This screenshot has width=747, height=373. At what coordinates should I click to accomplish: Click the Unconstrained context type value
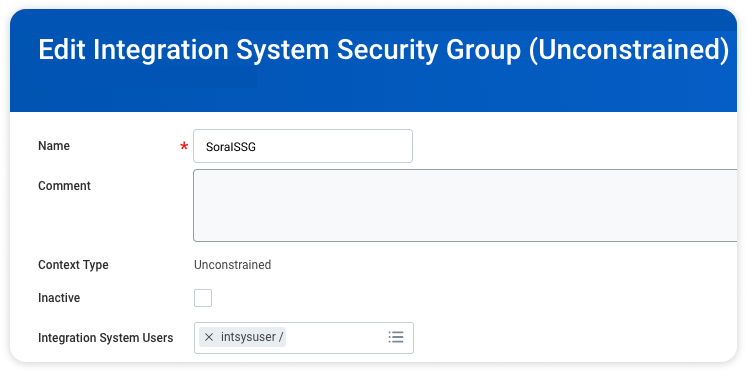(232, 265)
